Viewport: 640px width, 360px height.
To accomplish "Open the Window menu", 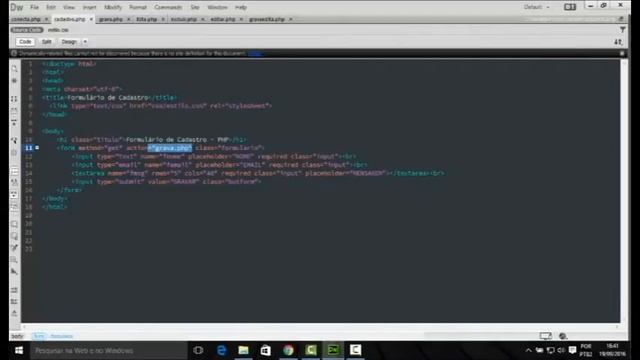I will click(x=217, y=7).
